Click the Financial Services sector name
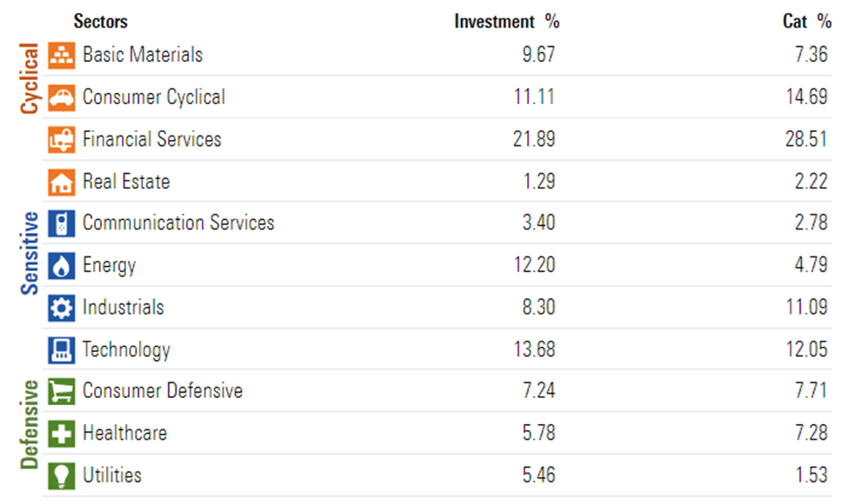This screenshot has height=504, width=848. 152,139
